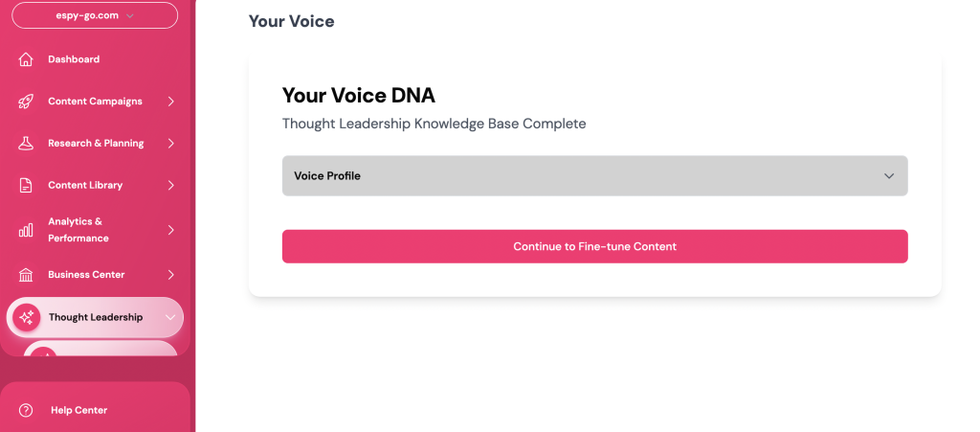Click the Business Center bank icon
The width and height of the screenshot is (980, 432).
click(26, 275)
